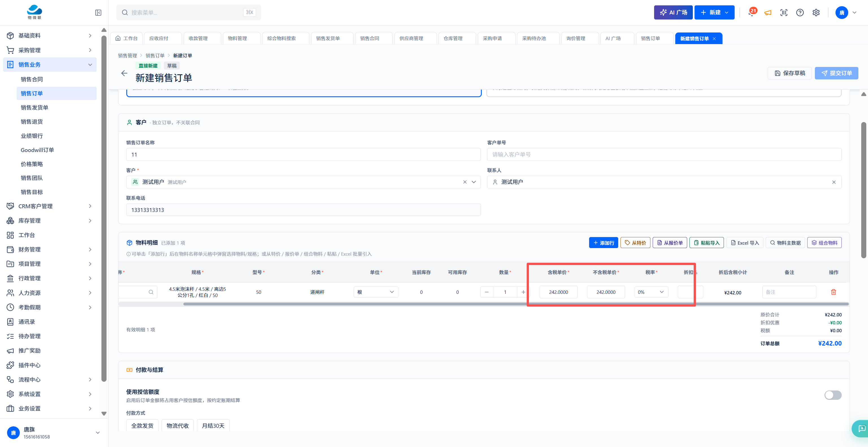Open the 单位 dropdown showing 根
The width and height of the screenshot is (868, 447).
[376, 292]
